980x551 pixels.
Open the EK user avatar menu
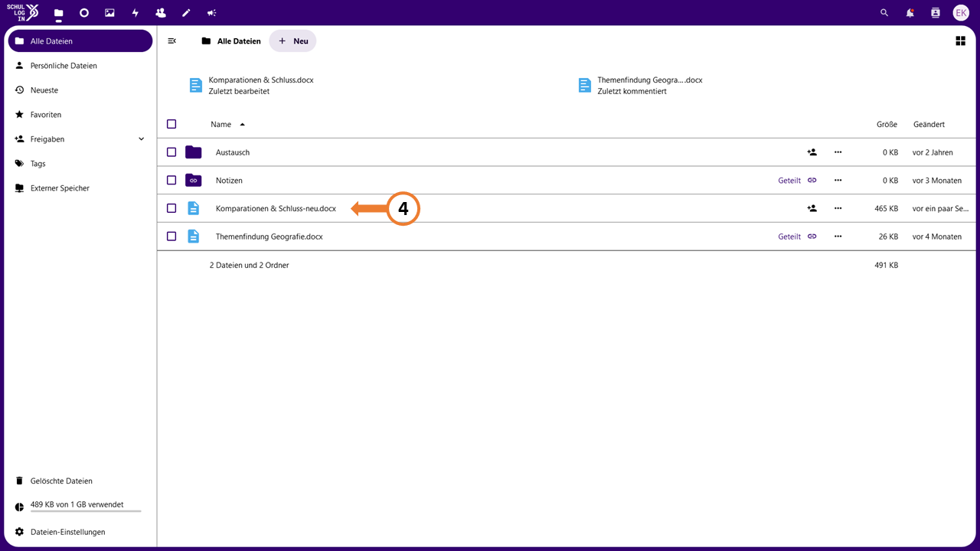click(961, 13)
